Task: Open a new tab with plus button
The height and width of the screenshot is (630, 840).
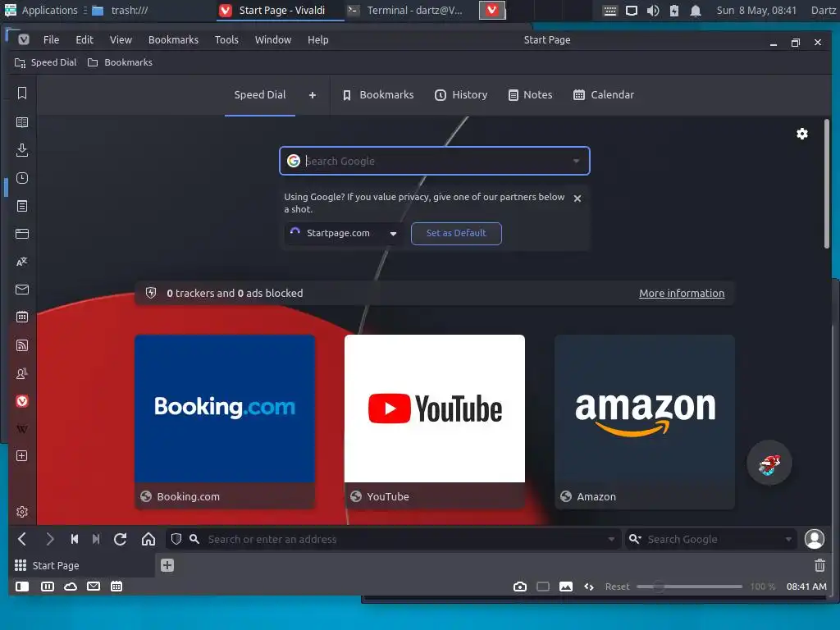Action: [167, 565]
